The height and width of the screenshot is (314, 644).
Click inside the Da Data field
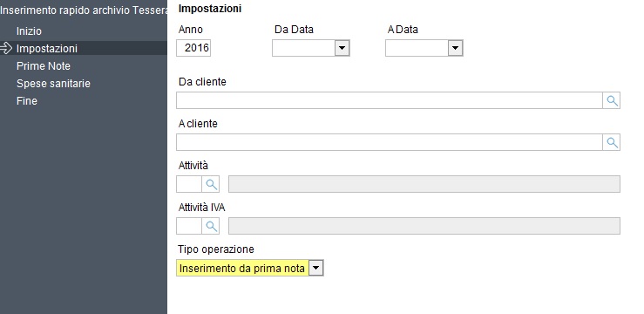pos(303,49)
